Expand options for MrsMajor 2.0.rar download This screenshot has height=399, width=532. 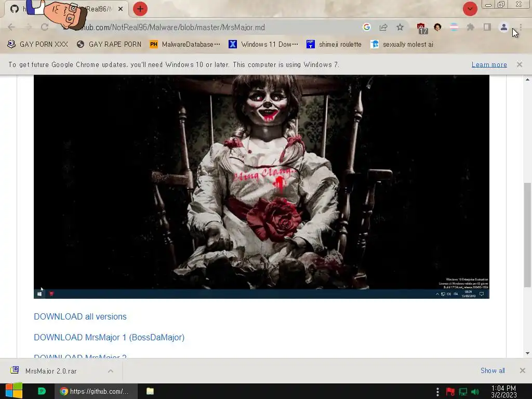coord(111,371)
